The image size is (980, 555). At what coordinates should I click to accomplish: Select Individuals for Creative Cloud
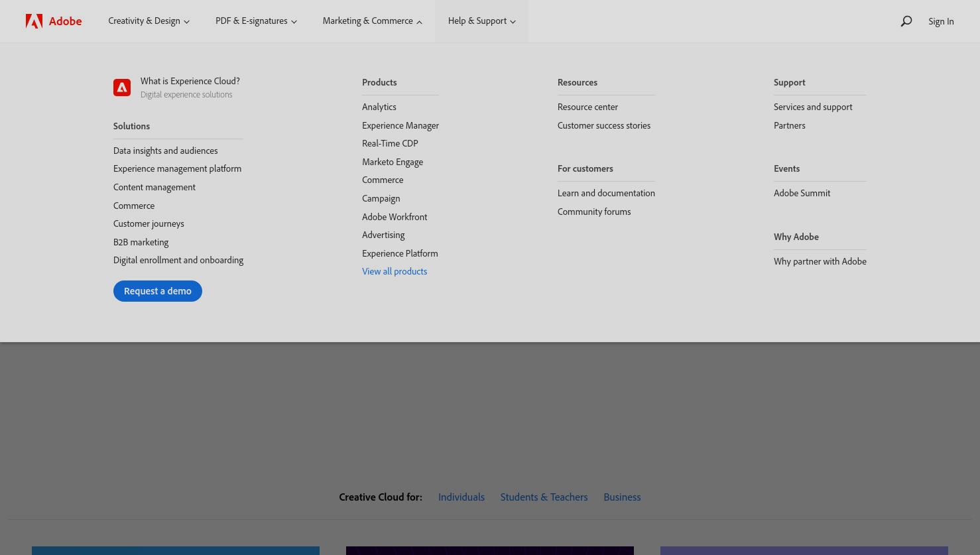click(461, 497)
